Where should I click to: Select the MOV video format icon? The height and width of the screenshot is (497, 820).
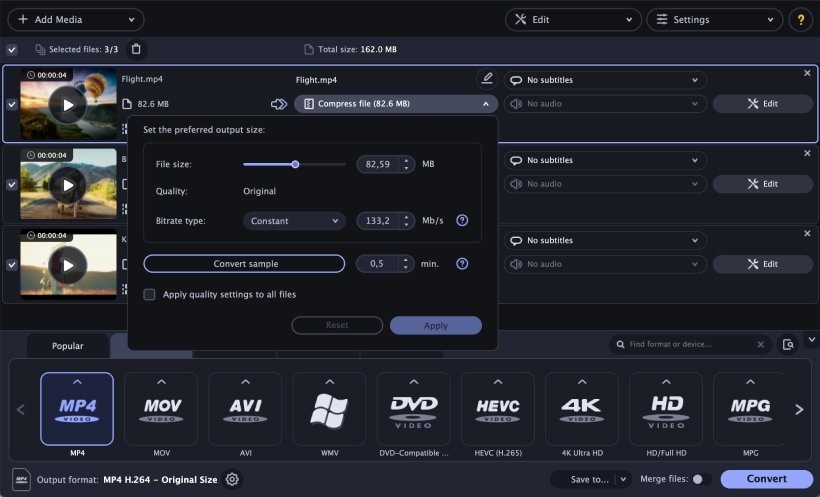pos(161,409)
